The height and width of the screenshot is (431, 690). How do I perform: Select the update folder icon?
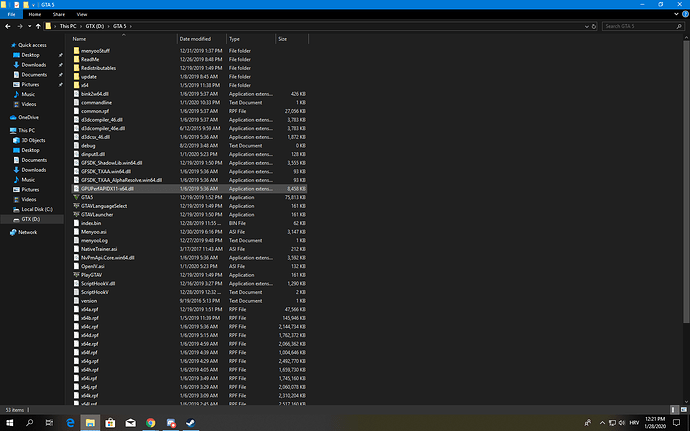[x=77, y=77]
